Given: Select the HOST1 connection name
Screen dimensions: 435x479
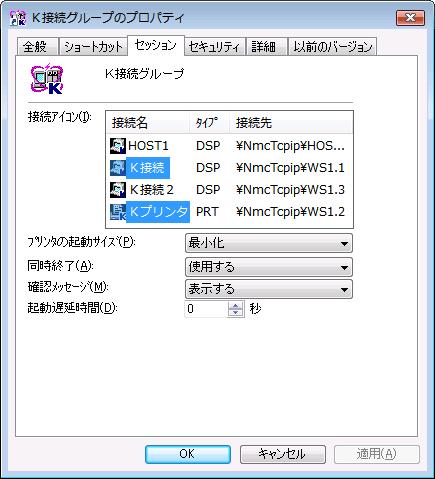Looking at the screenshot, I should [148, 146].
